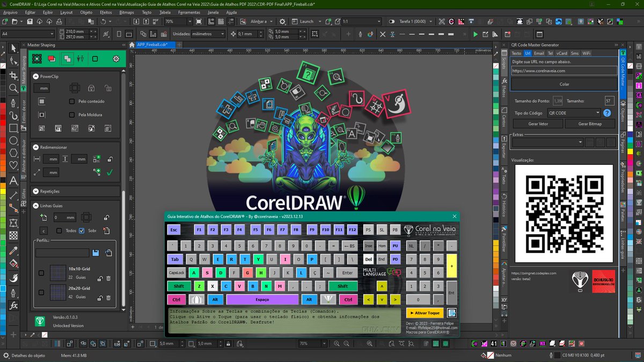This screenshot has width=644, height=362.
Task: Collapse the Redimensionar section
Action: [35, 147]
